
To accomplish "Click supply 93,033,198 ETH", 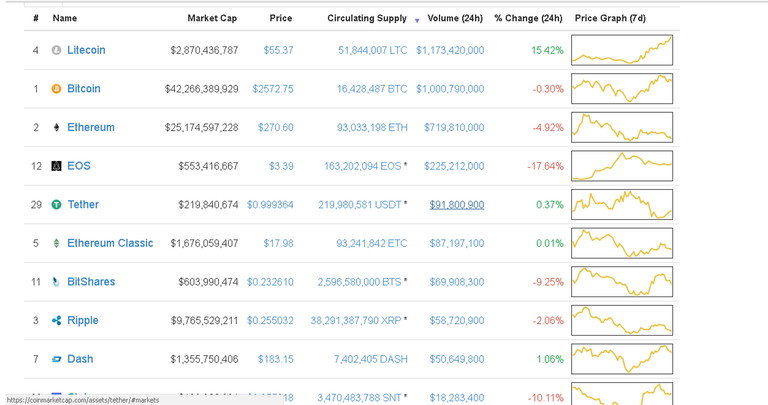I will tap(372, 127).
